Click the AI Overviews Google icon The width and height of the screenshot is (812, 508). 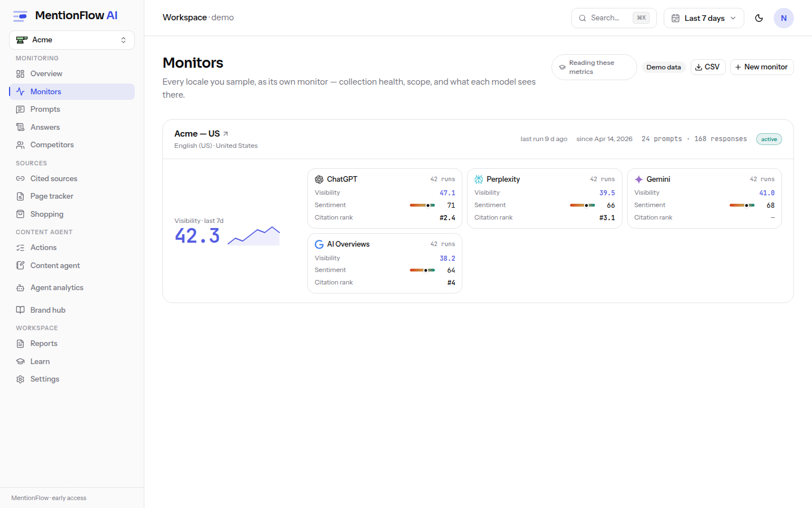click(319, 244)
